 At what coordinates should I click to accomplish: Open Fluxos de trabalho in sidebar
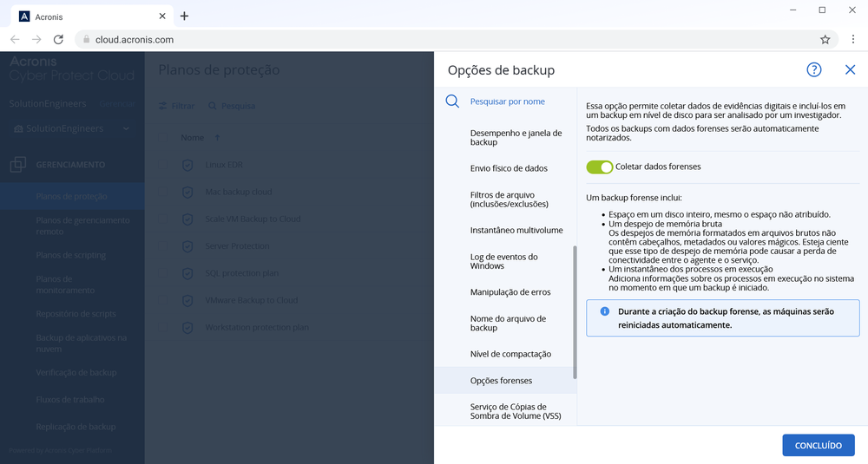(70, 399)
